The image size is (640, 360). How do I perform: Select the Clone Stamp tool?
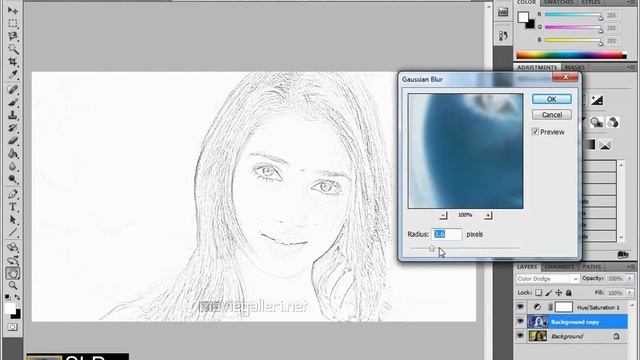point(13,115)
